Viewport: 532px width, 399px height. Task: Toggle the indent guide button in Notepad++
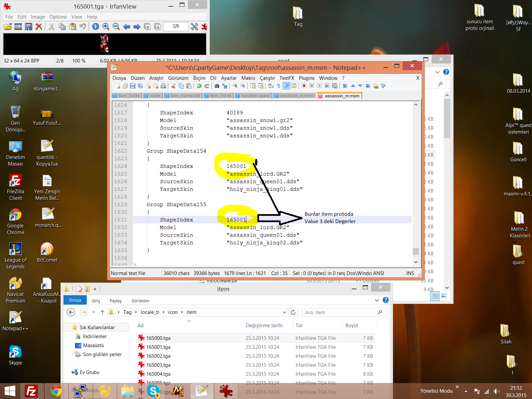click(286, 86)
